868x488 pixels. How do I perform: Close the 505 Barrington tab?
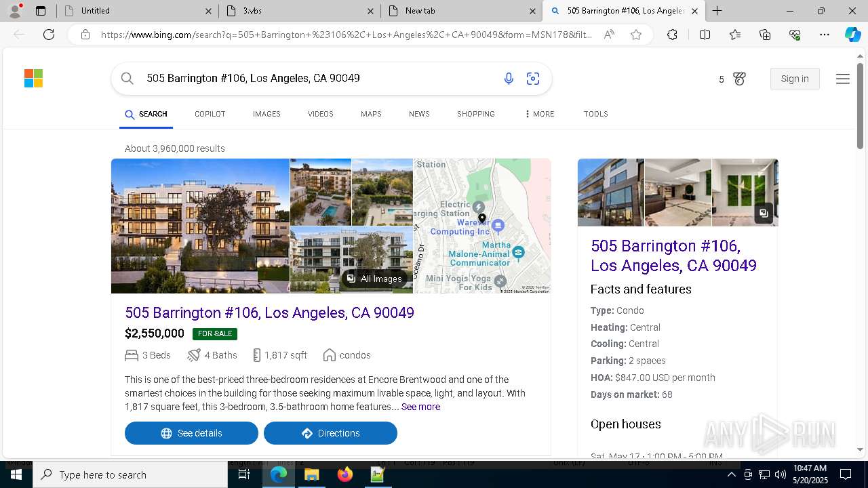point(694,11)
